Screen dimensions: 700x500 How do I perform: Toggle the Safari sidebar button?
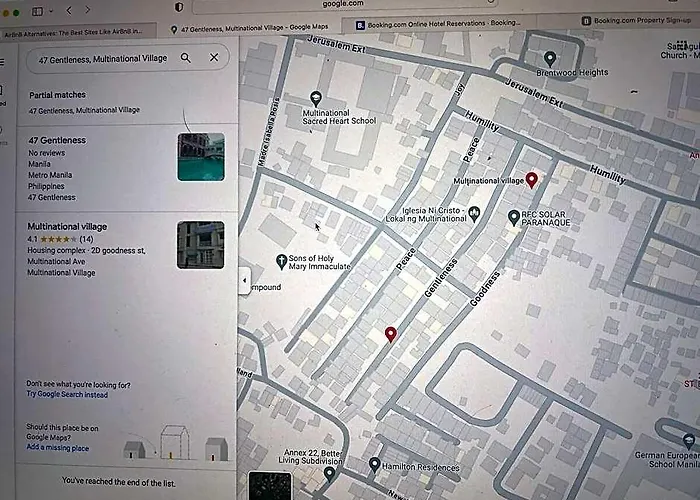click(x=38, y=11)
